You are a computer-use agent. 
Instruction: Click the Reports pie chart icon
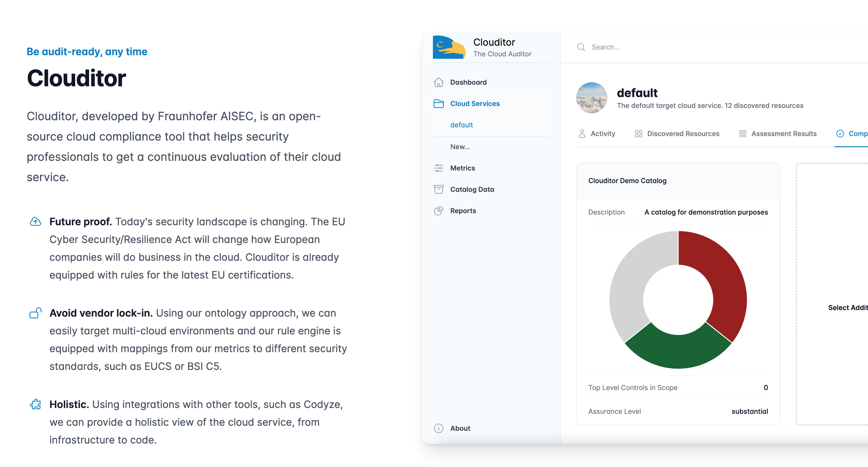point(438,211)
